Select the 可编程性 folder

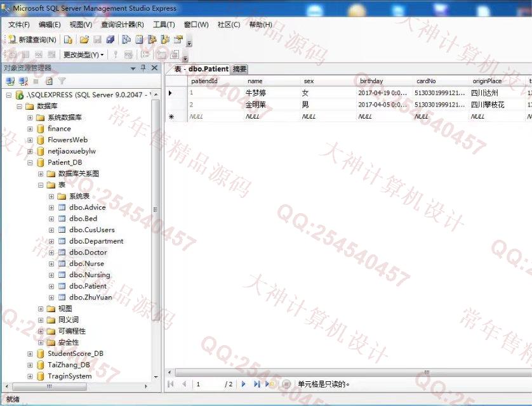click(72, 331)
